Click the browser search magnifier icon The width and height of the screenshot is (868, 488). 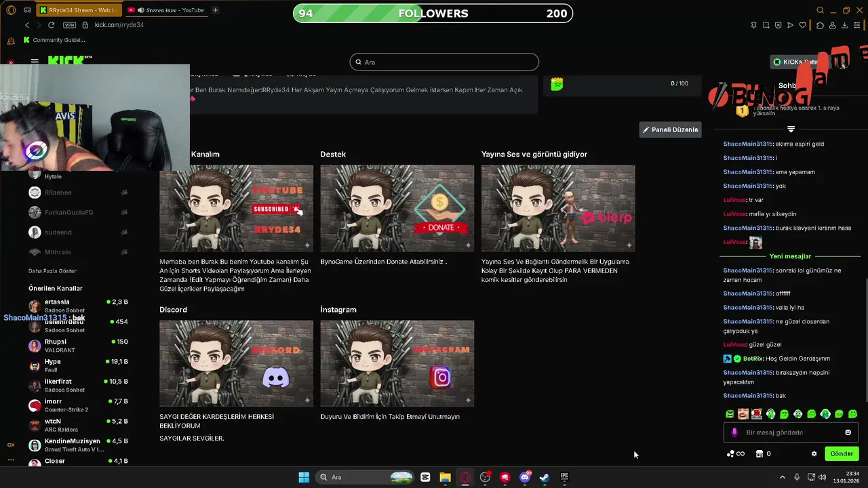click(820, 10)
